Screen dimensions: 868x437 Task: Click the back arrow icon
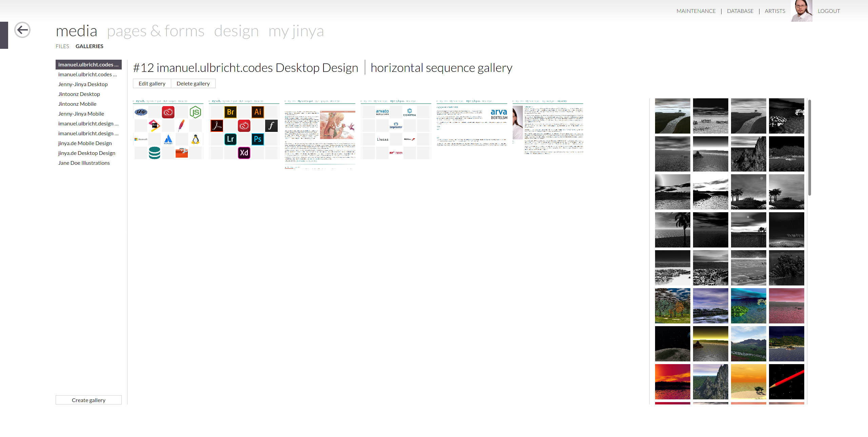click(22, 30)
